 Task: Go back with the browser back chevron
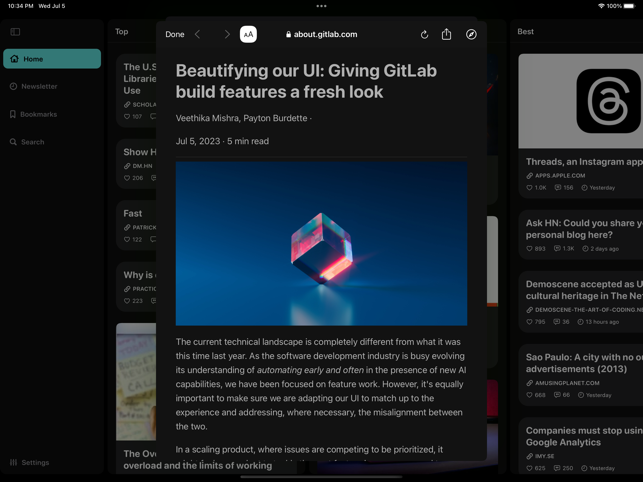tap(198, 34)
